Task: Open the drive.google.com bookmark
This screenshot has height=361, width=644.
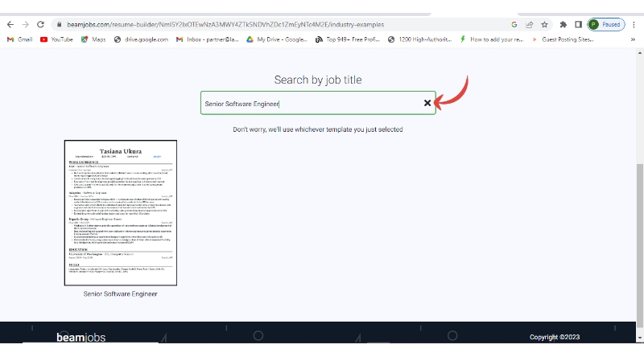Action: pos(145,39)
